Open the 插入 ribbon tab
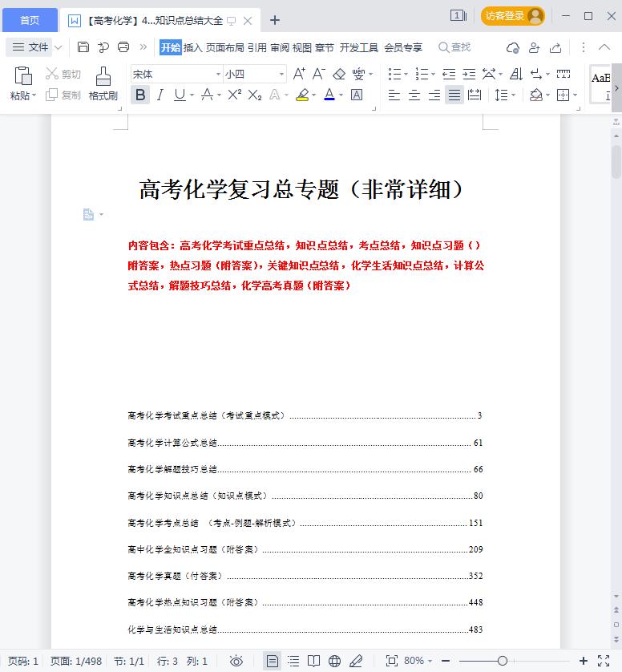This screenshot has width=622, height=672. tap(192, 47)
